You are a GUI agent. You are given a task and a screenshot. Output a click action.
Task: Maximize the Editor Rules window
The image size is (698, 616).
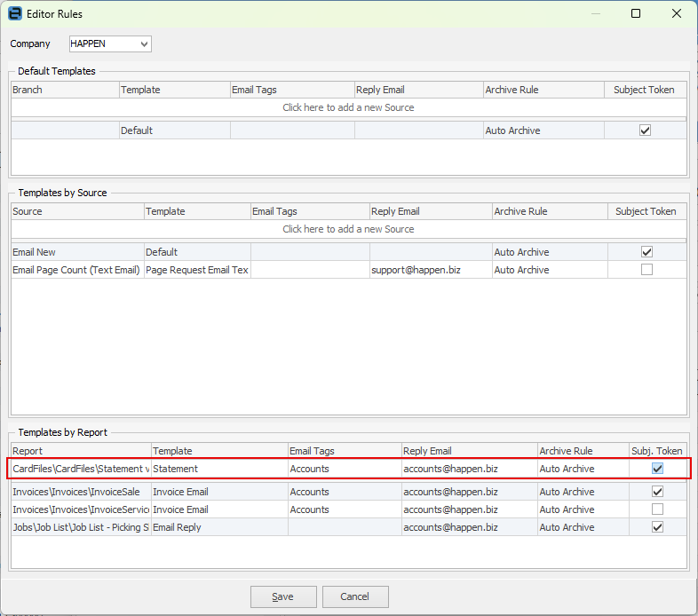tap(636, 14)
